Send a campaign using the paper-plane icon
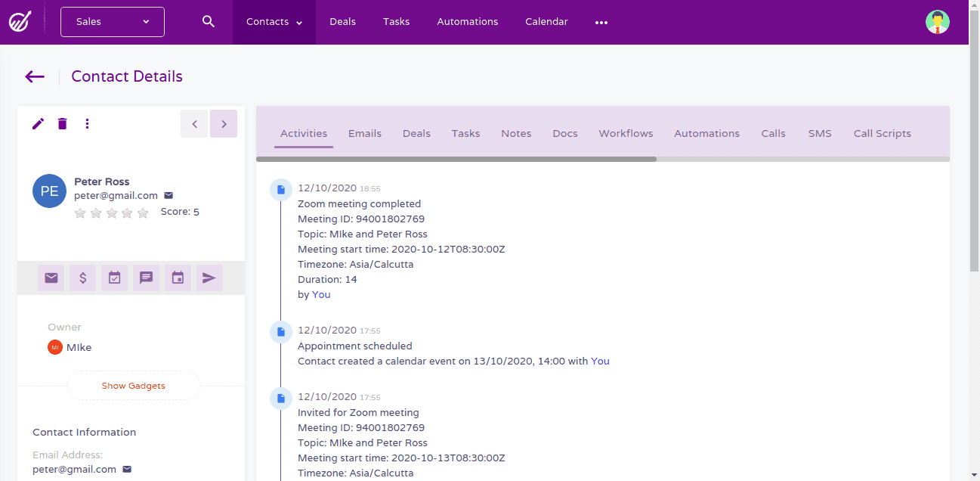 click(x=209, y=278)
